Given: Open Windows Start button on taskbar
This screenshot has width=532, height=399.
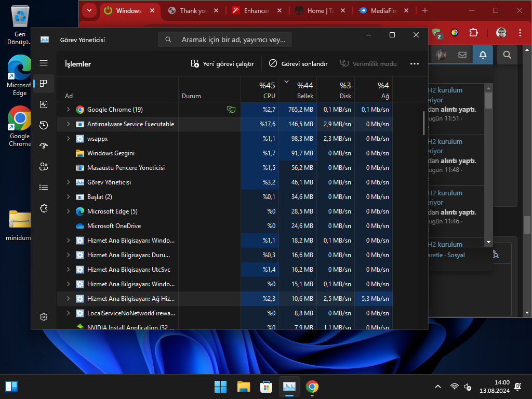Looking at the screenshot, I should point(220,387).
